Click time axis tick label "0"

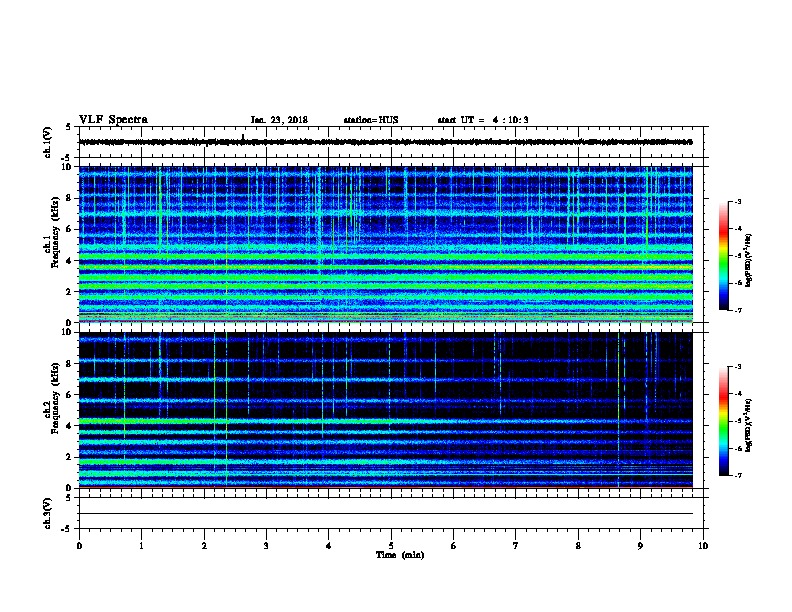[x=79, y=545]
